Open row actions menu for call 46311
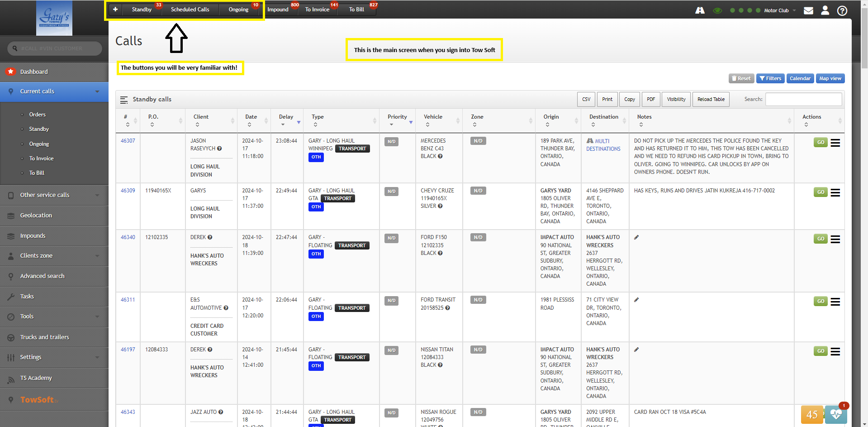The image size is (868, 427). (x=835, y=302)
